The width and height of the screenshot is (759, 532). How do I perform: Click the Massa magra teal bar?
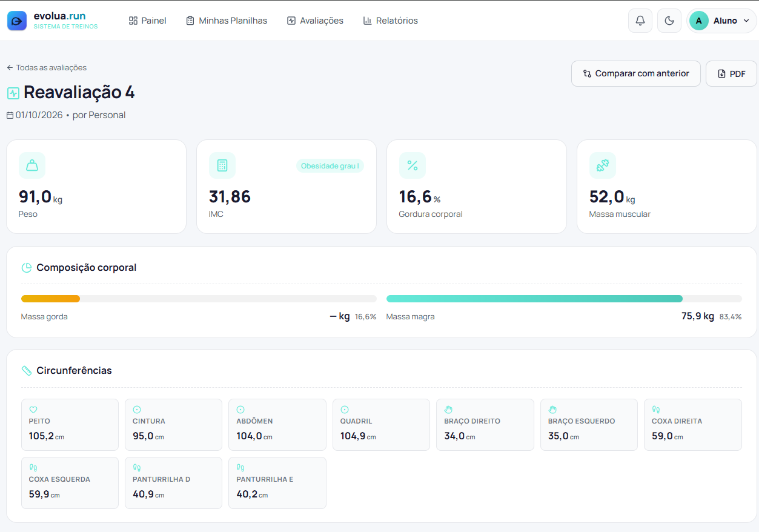[534, 299]
